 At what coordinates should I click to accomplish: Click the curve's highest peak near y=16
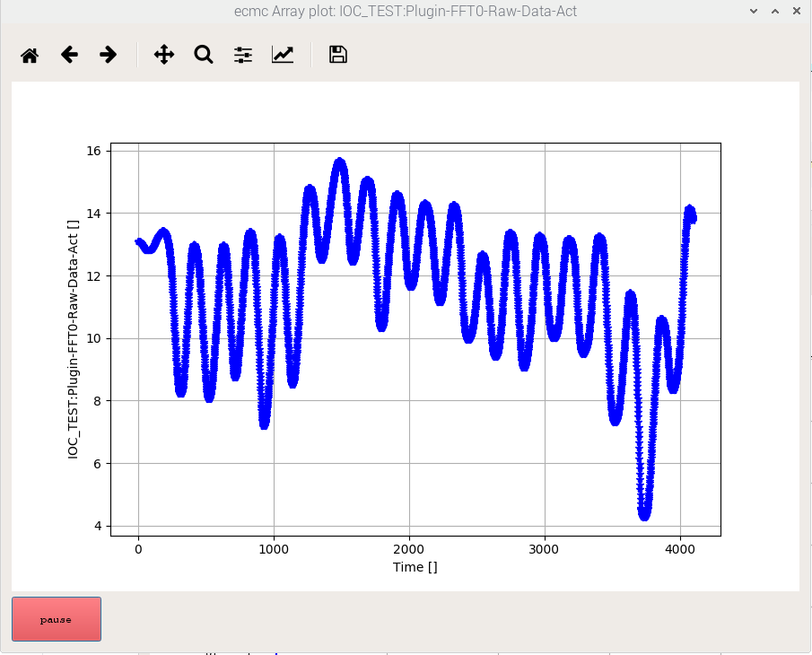[x=339, y=163]
